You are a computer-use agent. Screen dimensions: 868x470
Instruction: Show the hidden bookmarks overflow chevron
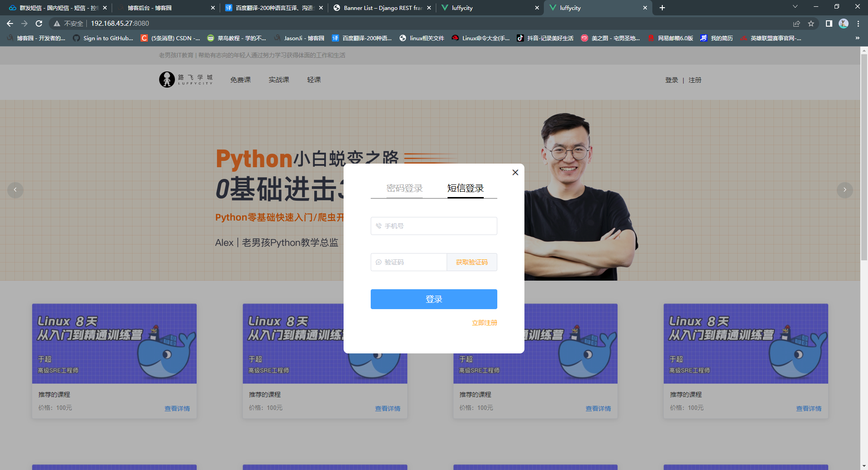click(x=857, y=38)
